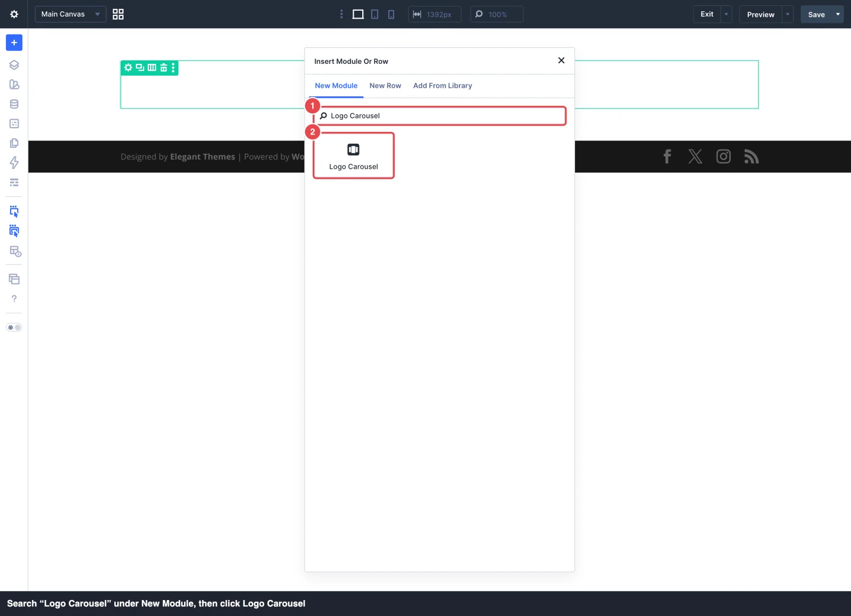Expand the Main Canvas dropdown
Screen dimensions: 851x616
(70, 14)
